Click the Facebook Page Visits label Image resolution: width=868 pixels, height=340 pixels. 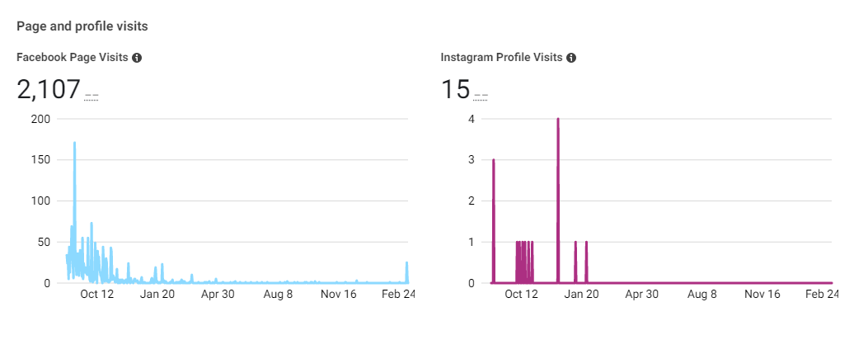click(73, 58)
